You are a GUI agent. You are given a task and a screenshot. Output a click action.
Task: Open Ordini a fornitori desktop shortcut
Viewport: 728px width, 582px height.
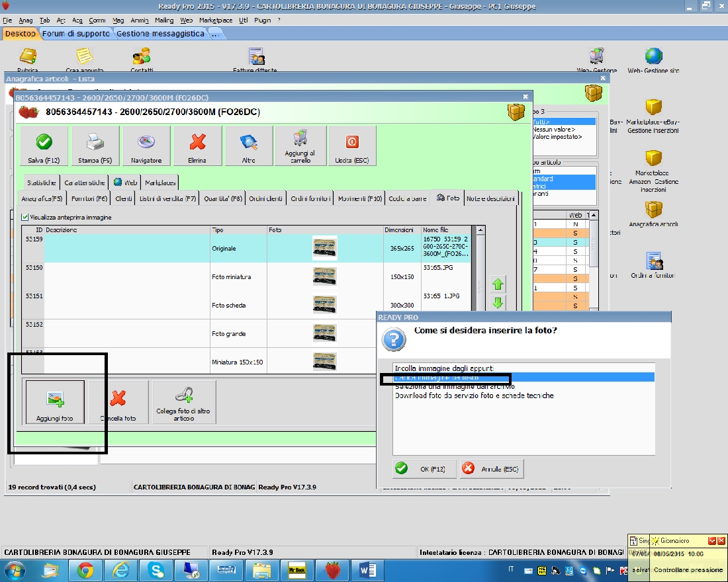653,265
